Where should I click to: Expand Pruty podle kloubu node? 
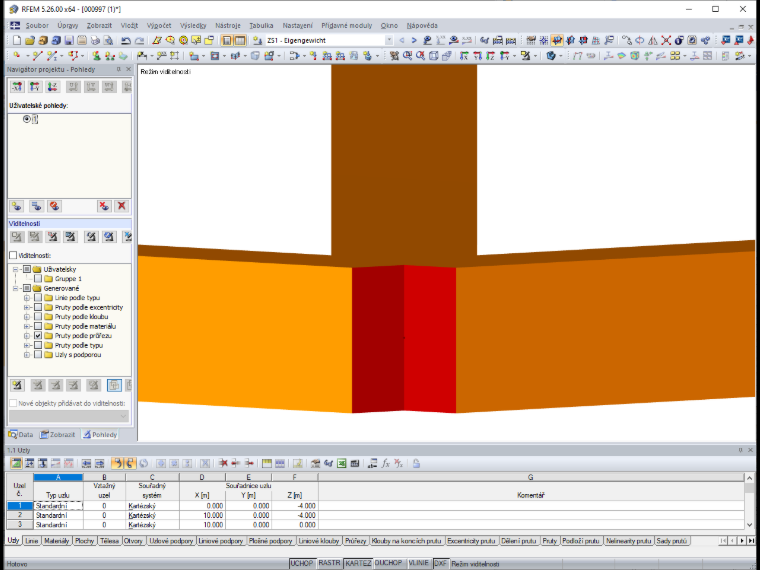27,317
